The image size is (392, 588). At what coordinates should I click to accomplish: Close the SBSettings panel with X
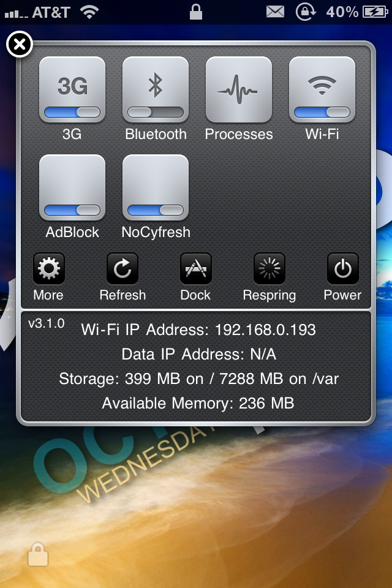coord(20,45)
